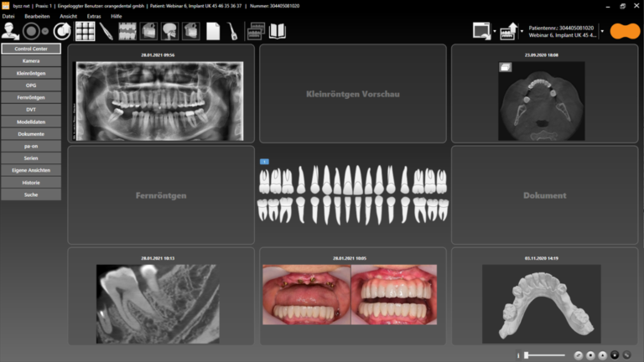This screenshot has width=644, height=362.
Task: Click the circular refresh arrow icon
Action: click(61, 31)
